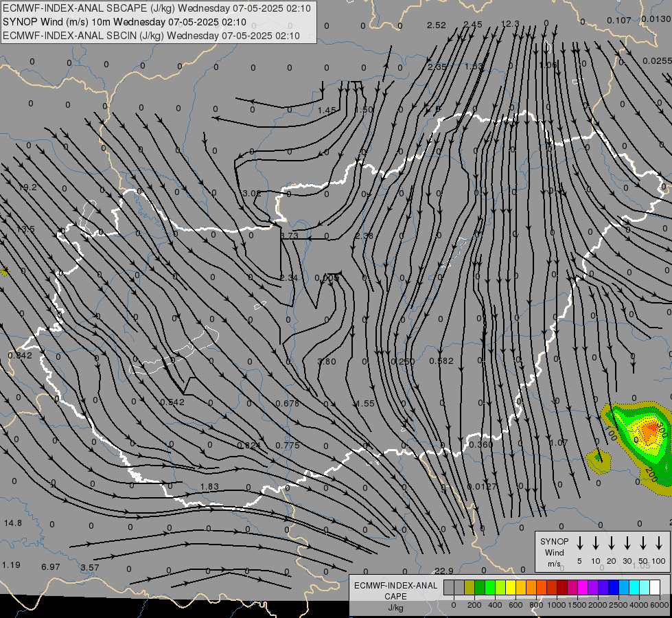The height and width of the screenshot is (618, 672).
Task: Click the 1.45 value on the map
Action: pos(327,111)
